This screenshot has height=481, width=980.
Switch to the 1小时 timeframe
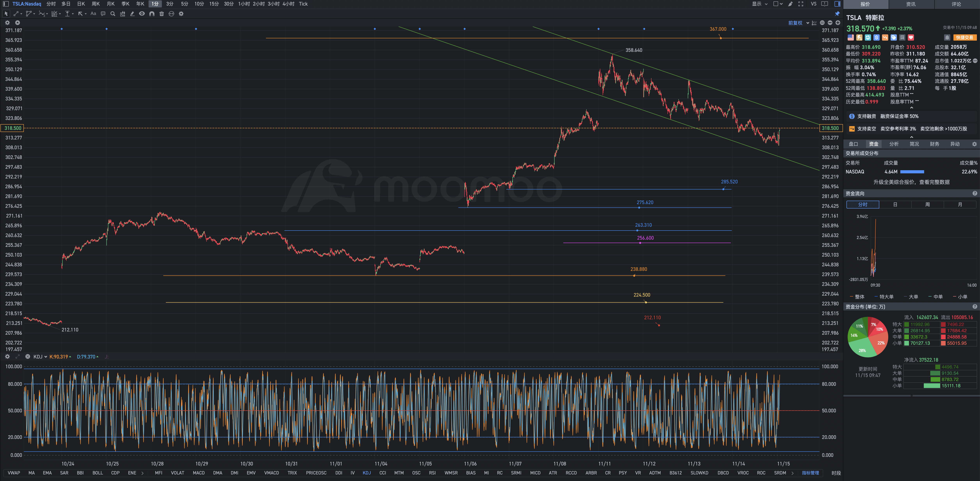(x=244, y=4)
